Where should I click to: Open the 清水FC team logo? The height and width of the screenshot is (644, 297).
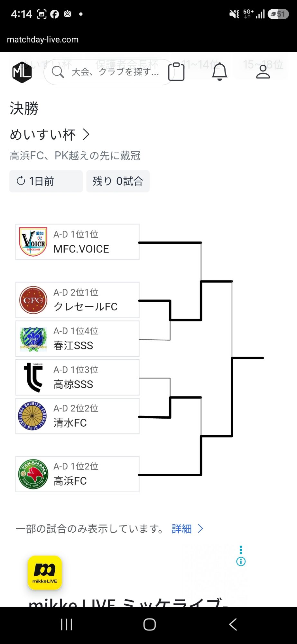coord(32,416)
